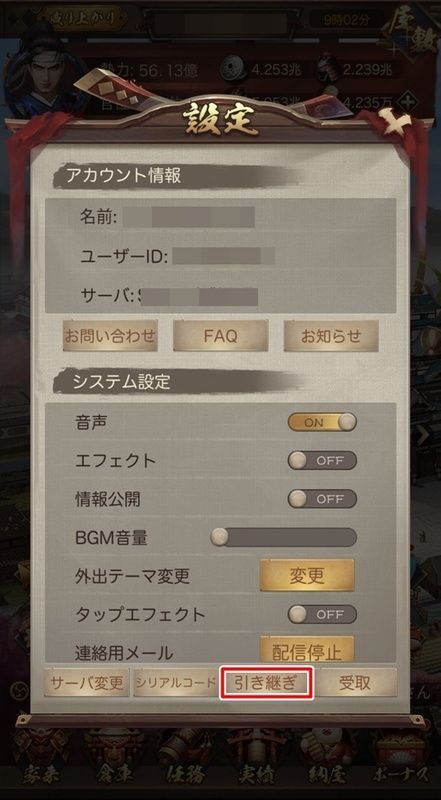Open the FAQ button
The width and height of the screenshot is (441, 800).
pos(220,336)
